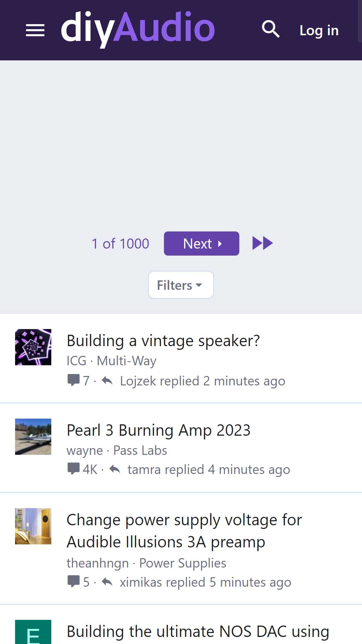
Task: Go to the Next page
Action: pos(201,244)
